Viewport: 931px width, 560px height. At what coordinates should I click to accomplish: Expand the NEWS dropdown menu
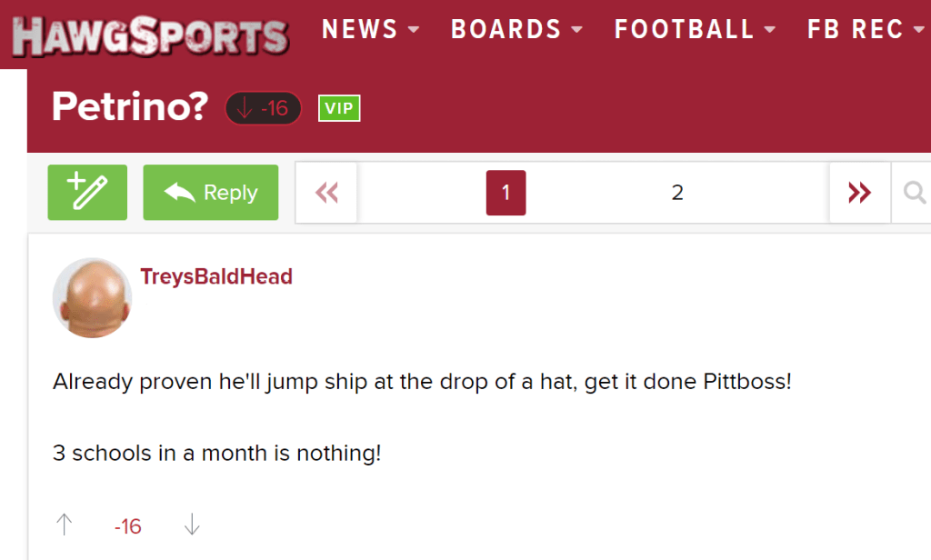pos(371,29)
